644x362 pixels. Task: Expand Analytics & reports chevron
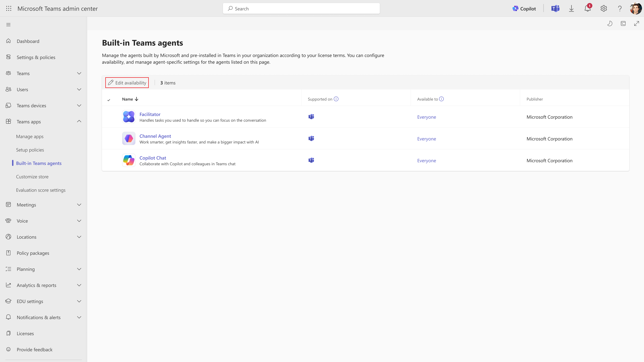pyautogui.click(x=79, y=285)
